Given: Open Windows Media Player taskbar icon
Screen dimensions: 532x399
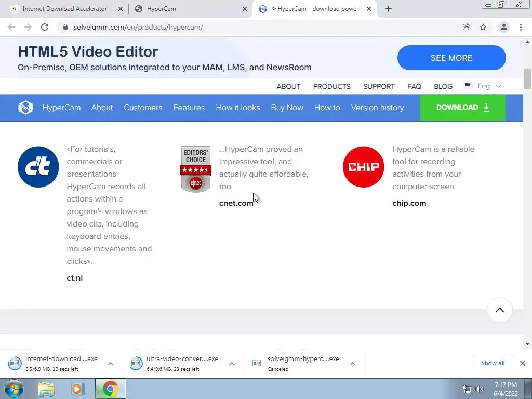Looking at the screenshot, I should pyautogui.click(x=78, y=389).
